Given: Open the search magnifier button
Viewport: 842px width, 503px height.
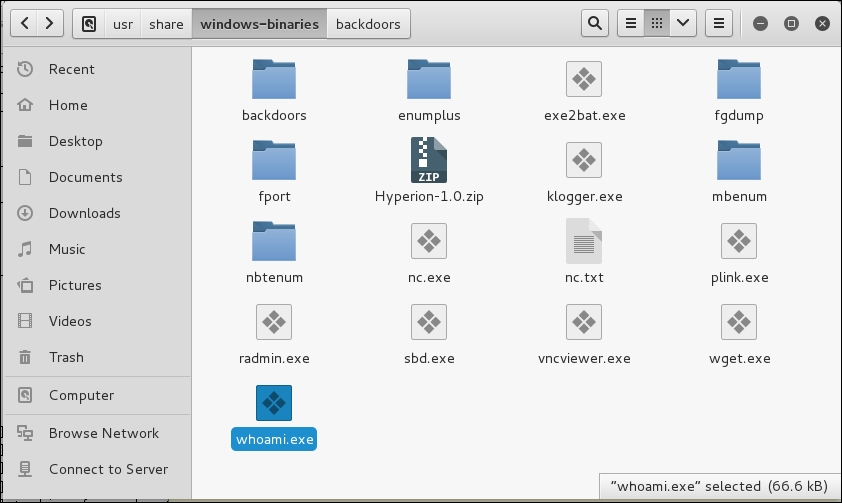Looking at the screenshot, I should (594, 23).
